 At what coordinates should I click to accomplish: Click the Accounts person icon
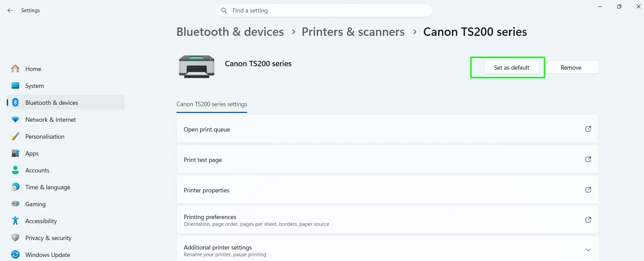pyautogui.click(x=15, y=170)
